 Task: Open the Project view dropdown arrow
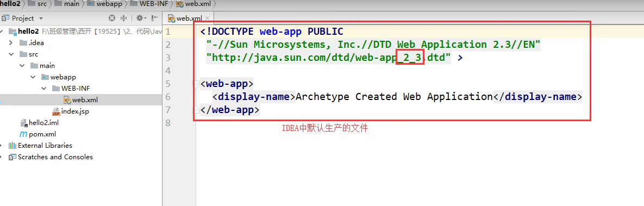point(41,18)
